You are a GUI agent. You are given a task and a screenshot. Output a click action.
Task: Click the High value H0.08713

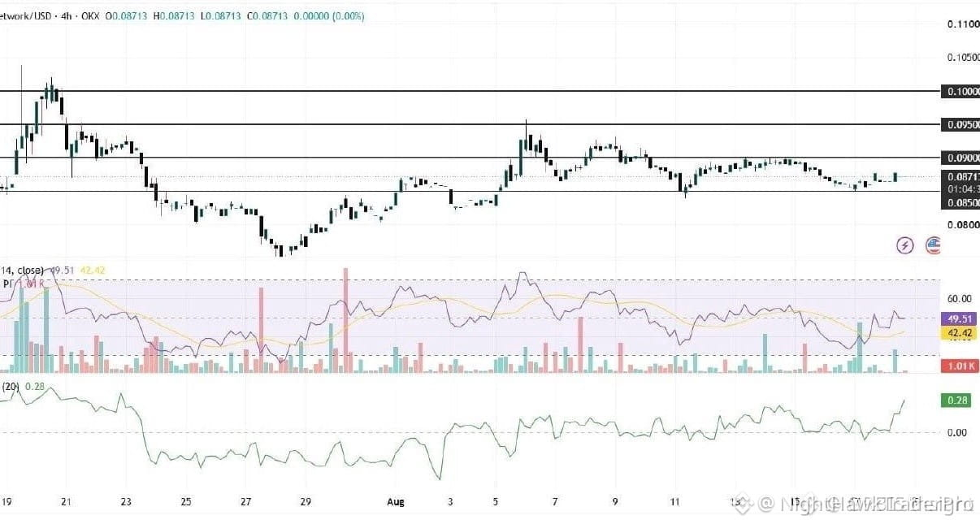point(176,16)
